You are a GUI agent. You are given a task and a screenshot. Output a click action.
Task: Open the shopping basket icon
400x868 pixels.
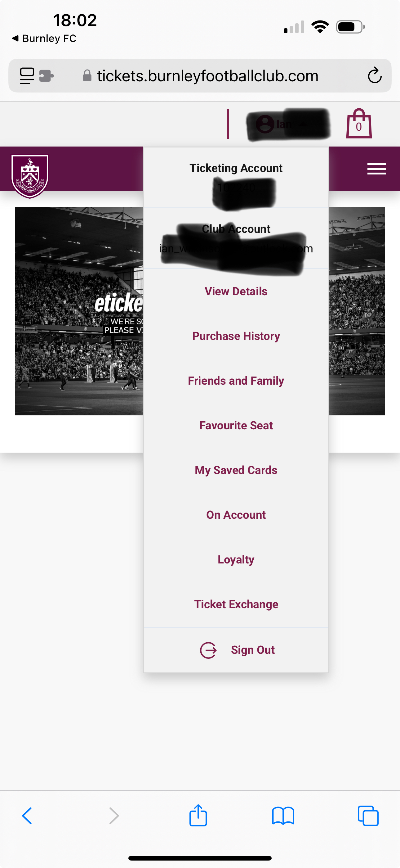(x=358, y=124)
